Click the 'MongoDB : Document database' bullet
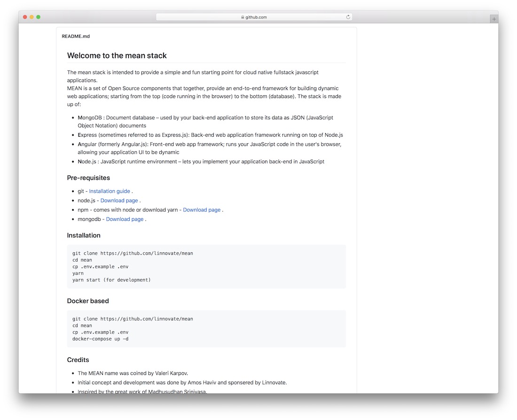 point(205,122)
